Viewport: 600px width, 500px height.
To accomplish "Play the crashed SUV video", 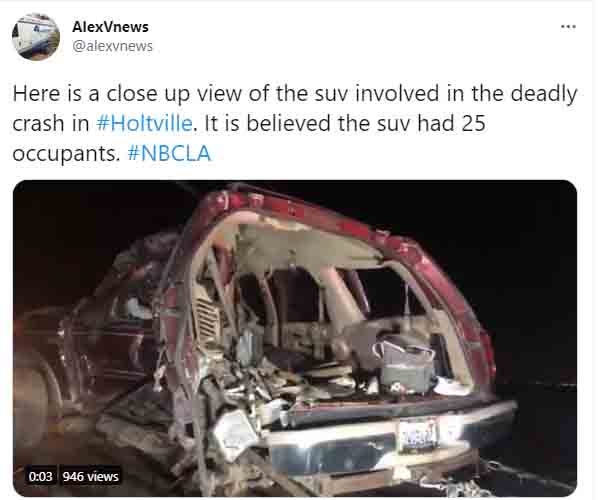I will point(295,338).
